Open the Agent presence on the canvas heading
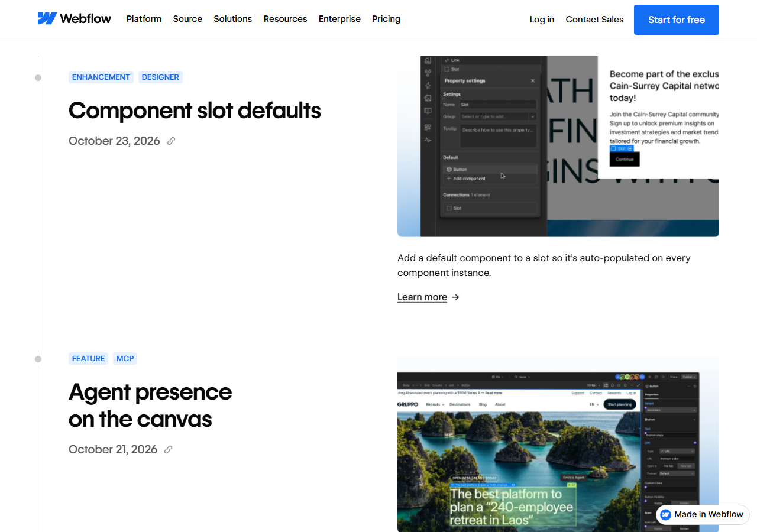Viewport: 757px width, 532px height. [x=150, y=406]
